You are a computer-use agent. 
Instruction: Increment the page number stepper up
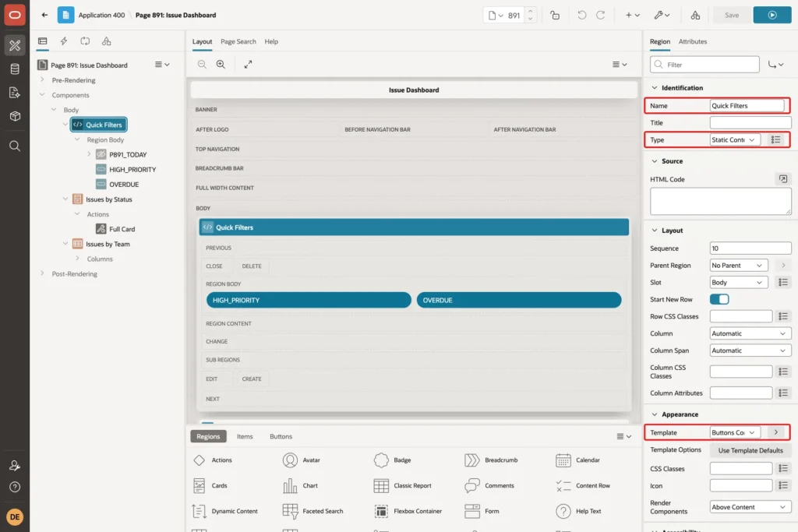click(530, 11)
